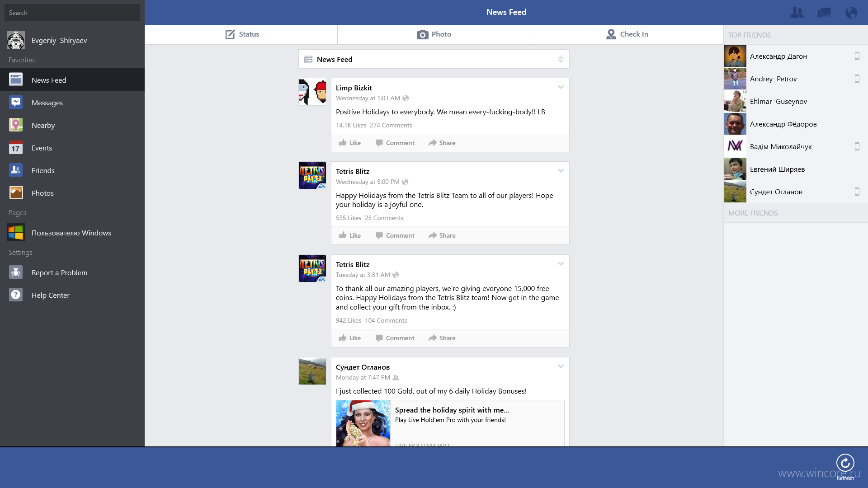
Task: Click the Messages sidebar icon
Action: tap(16, 103)
